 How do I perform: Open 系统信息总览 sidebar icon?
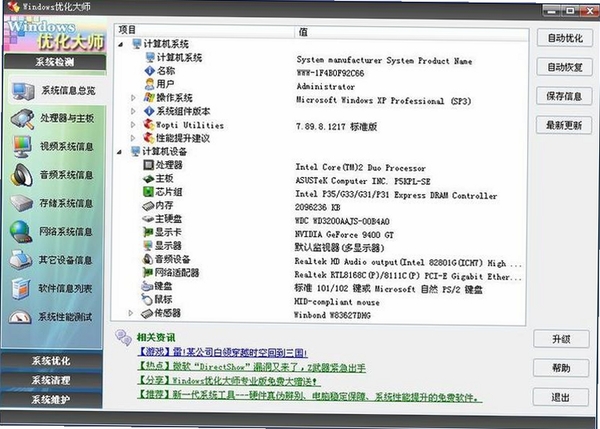(x=23, y=91)
